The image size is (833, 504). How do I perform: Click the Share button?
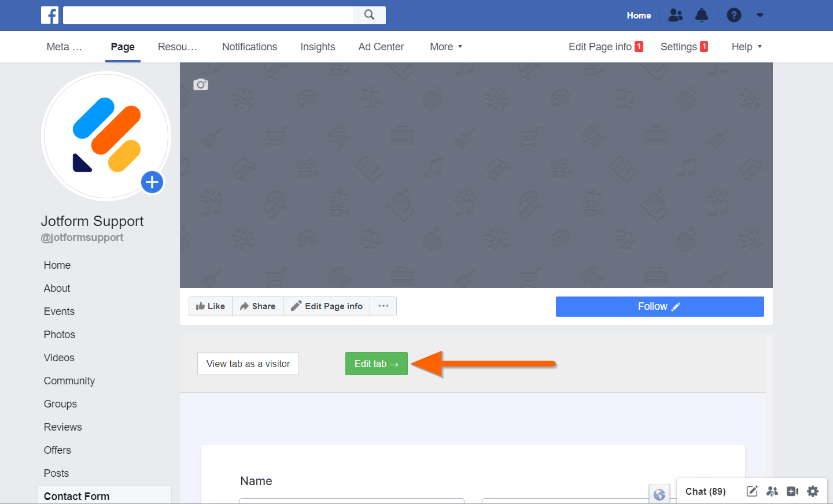(257, 306)
